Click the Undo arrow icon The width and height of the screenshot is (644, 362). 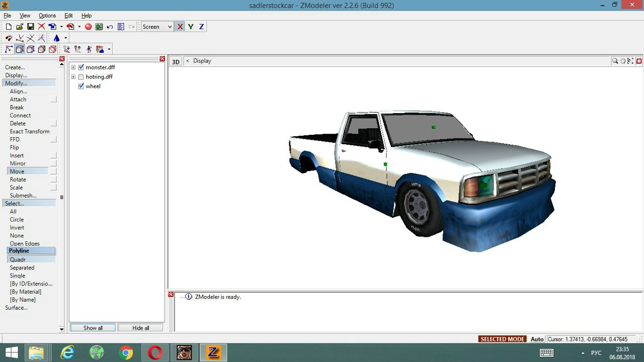[110, 27]
